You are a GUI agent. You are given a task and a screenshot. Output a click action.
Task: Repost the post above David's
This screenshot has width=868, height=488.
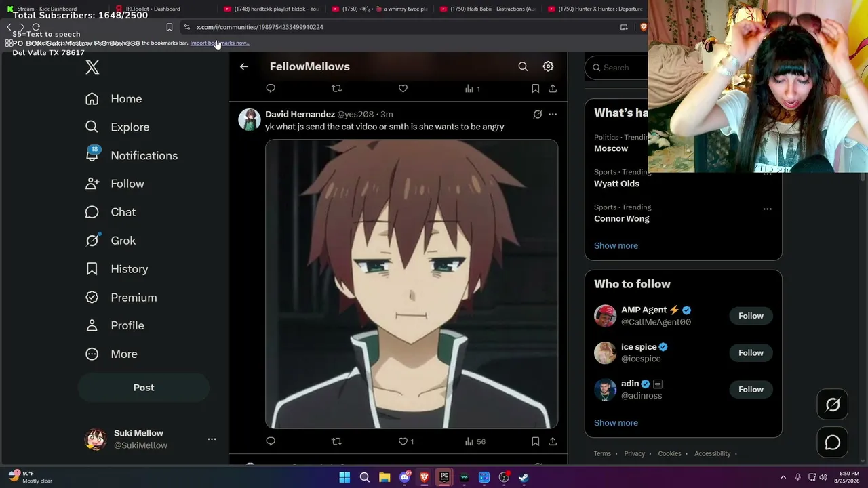tap(336, 88)
